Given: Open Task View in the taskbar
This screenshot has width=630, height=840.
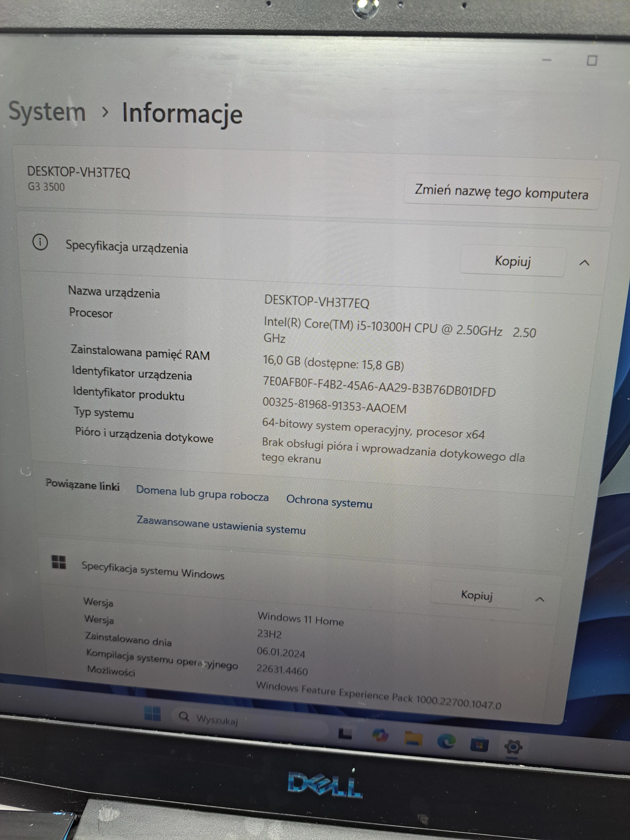Looking at the screenshot, I should coord(345,734).
